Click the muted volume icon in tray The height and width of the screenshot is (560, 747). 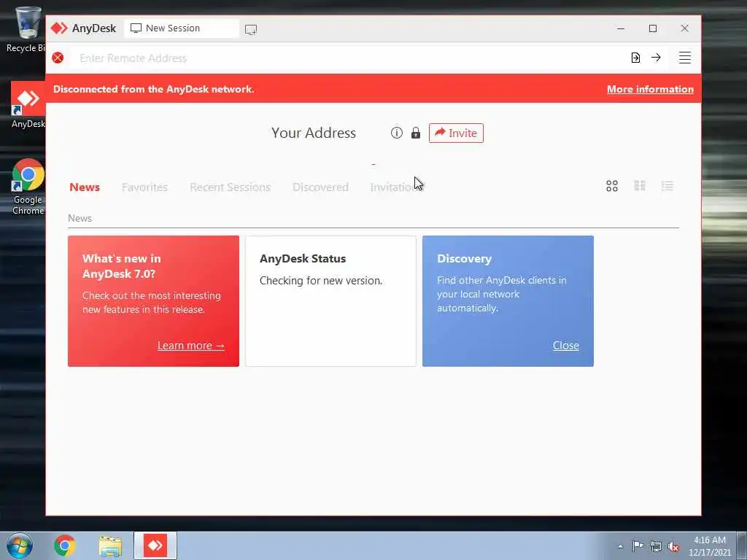pyautogui.click(x=673, y=547)
